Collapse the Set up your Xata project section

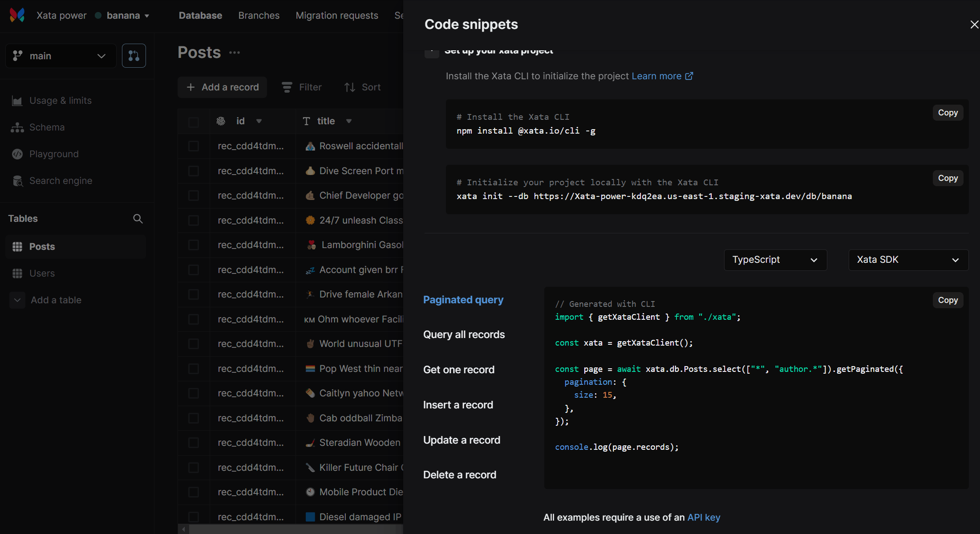pos(431,53)
